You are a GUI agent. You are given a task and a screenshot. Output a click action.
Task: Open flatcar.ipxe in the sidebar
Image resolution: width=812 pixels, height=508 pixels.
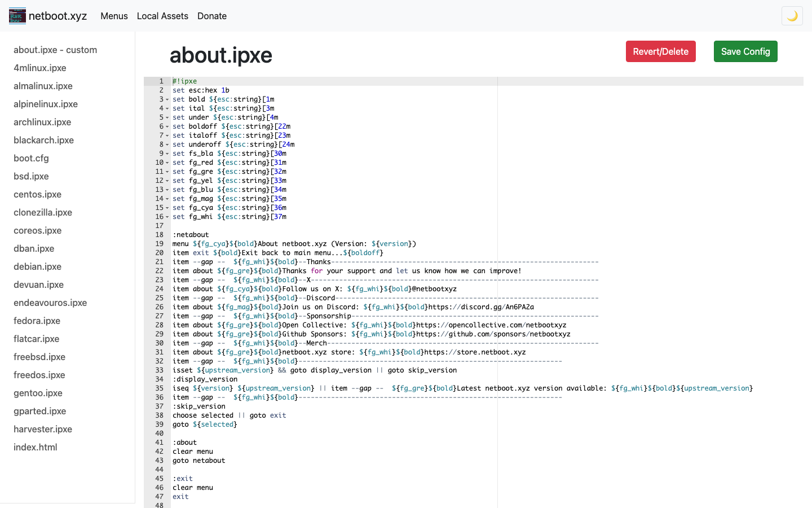(x=36, y=339)
